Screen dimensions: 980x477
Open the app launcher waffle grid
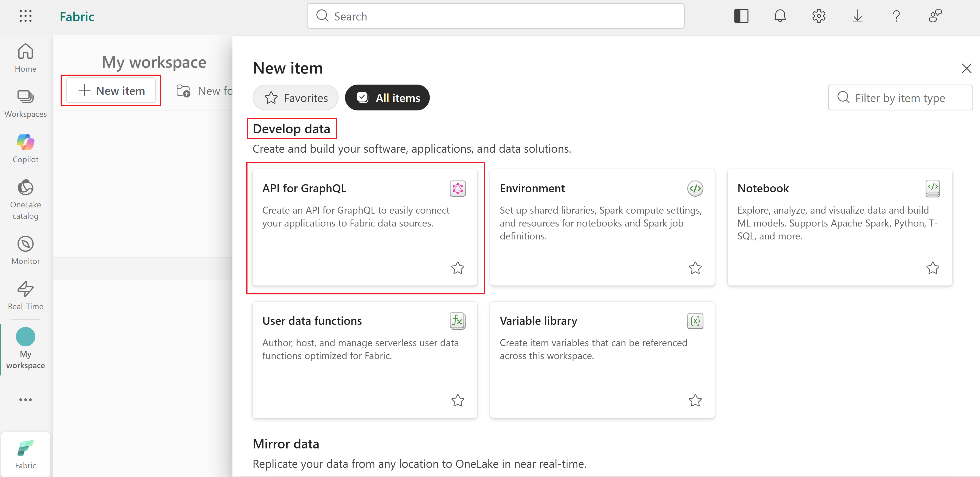click(x=26, y=16)
